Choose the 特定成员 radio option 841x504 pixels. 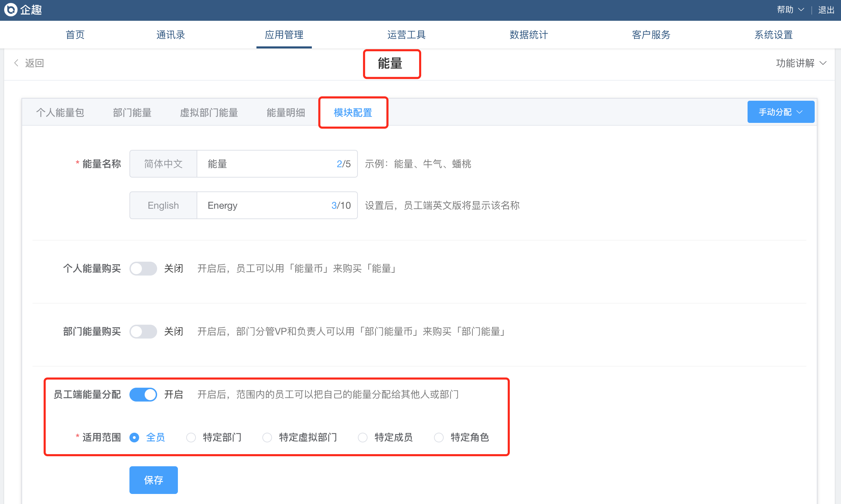click(363, 438)
